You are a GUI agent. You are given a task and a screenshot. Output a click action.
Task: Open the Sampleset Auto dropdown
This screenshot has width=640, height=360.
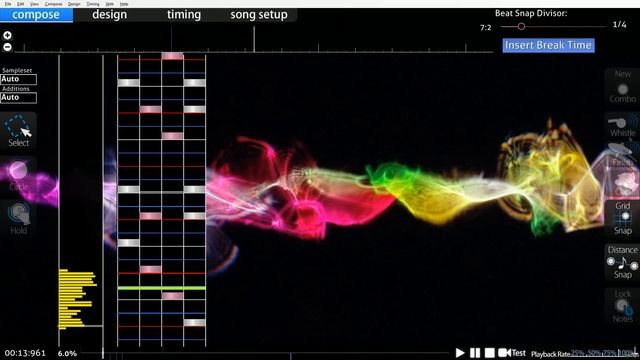click(x=18, y=79)
